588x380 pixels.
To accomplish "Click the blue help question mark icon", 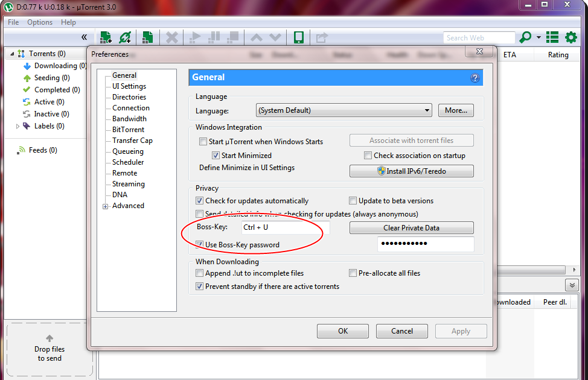I will tap(475, 78).
